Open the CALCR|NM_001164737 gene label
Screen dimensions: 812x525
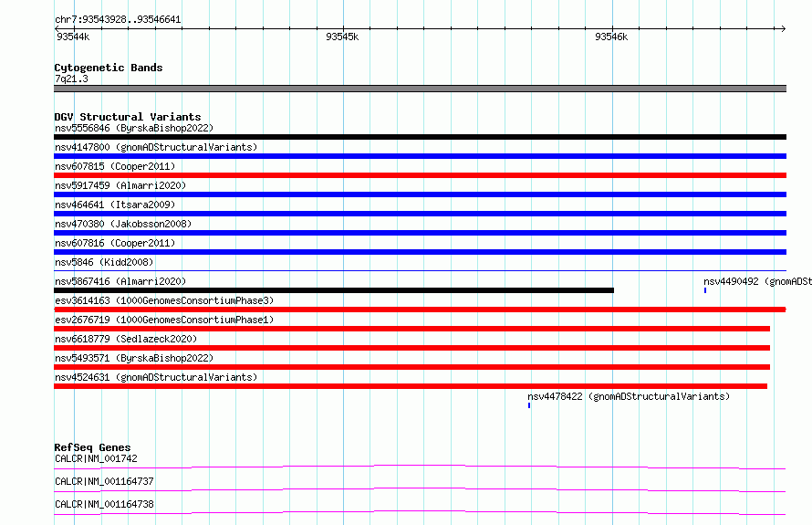point(104,481)
